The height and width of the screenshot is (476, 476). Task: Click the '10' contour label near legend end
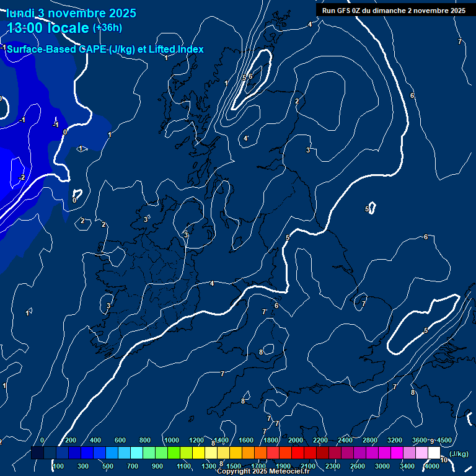444,461
